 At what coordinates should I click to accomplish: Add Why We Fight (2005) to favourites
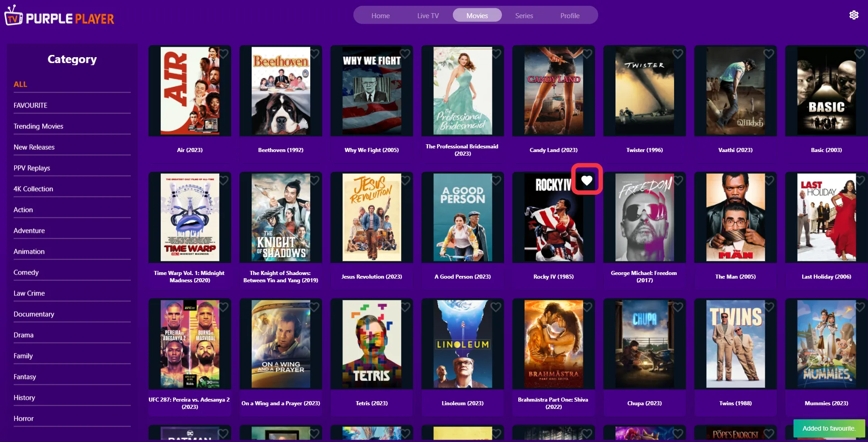405,54
